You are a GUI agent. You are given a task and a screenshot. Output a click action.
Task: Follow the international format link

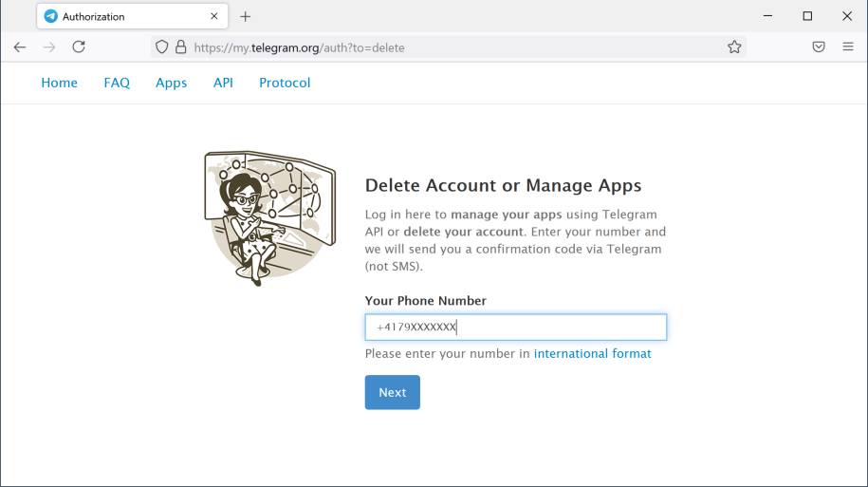592,353
